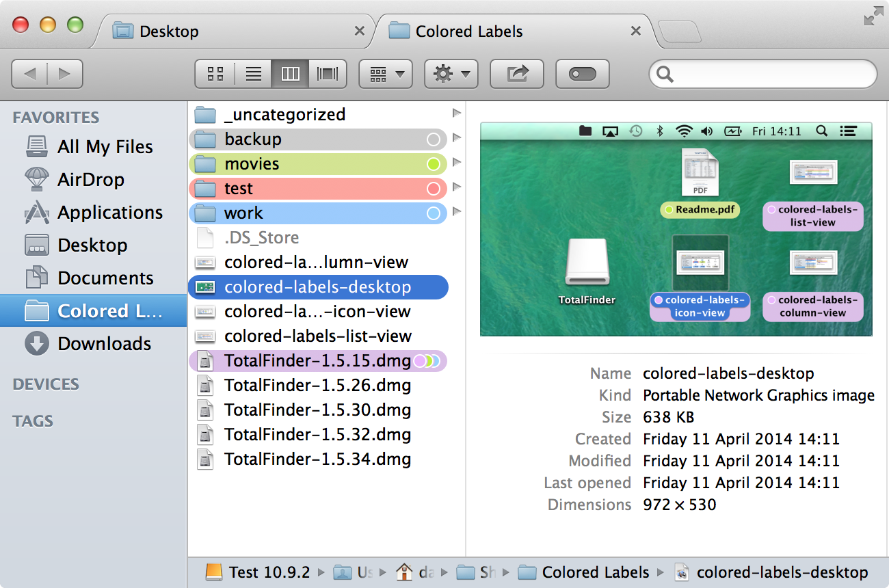Click the forward navigation arrow
The width and height of the screenshot is (889, 588).
pyautogui.click(x=64, y=74)
